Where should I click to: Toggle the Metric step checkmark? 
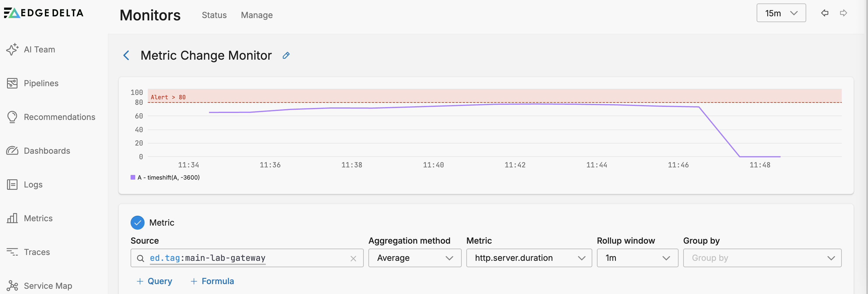pos(138,223)
